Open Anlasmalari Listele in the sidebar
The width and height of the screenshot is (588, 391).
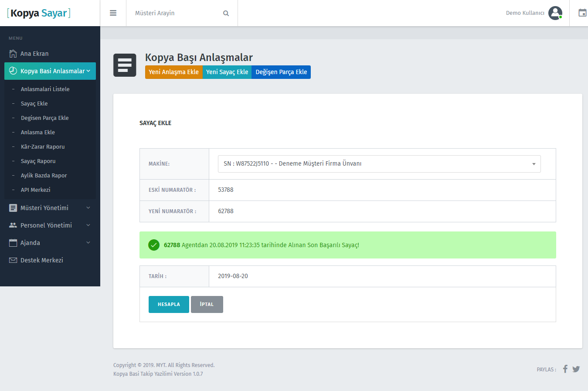(x=45, y=89)
